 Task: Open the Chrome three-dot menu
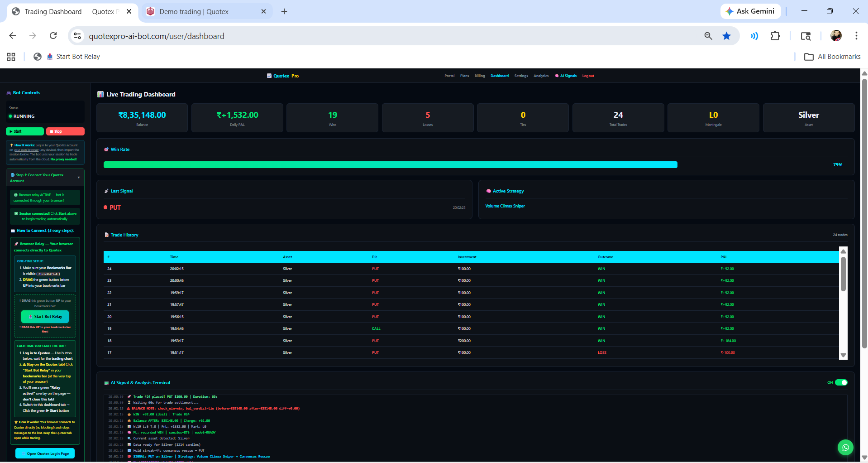click(x=856, y=36)
